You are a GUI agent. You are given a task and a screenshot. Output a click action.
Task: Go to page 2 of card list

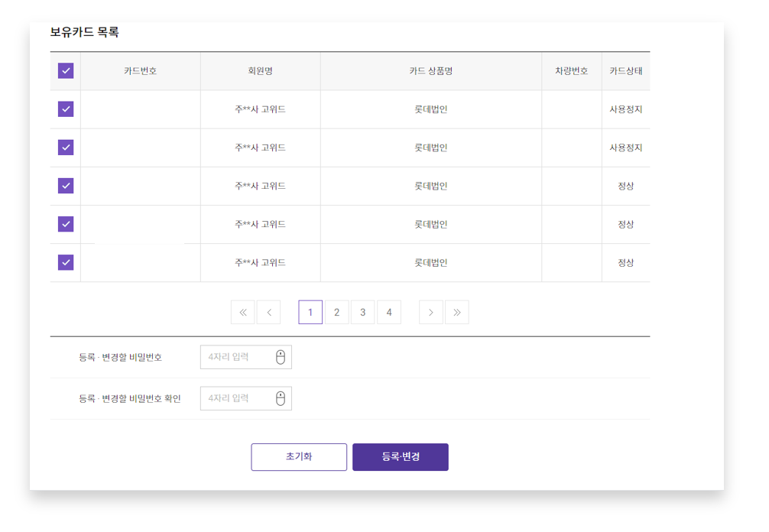tap(336, 312)
